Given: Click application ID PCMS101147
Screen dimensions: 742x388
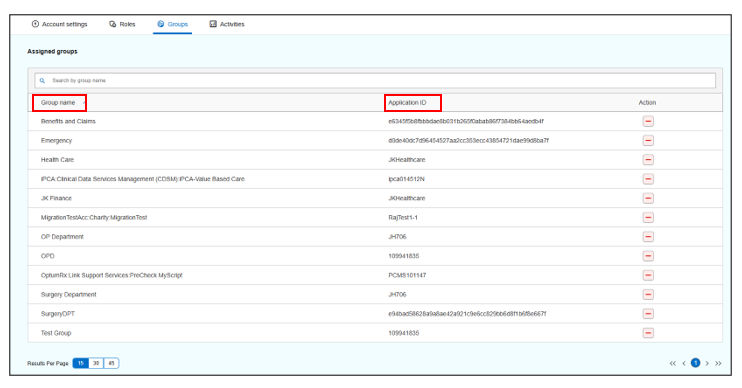Looking at the screenshot, I should point(407,275).
